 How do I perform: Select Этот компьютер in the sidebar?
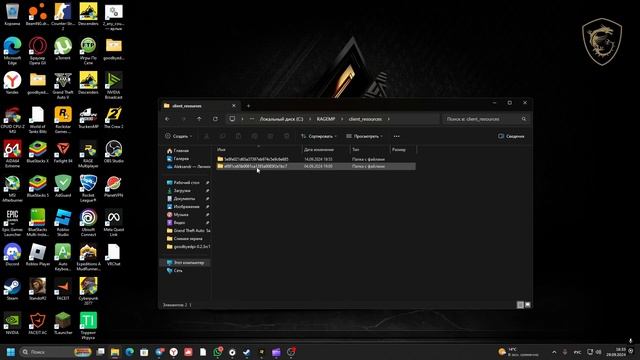[186, 262]
